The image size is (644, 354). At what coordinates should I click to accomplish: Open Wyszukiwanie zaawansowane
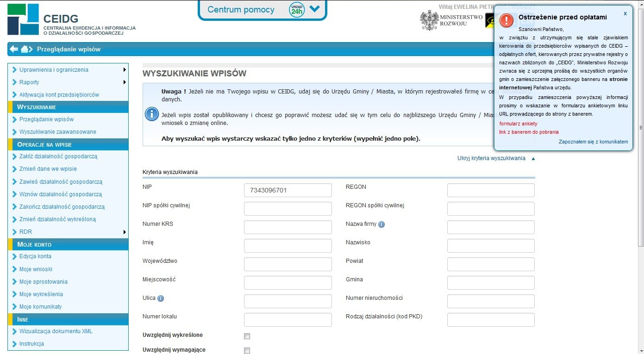[58, 132]
